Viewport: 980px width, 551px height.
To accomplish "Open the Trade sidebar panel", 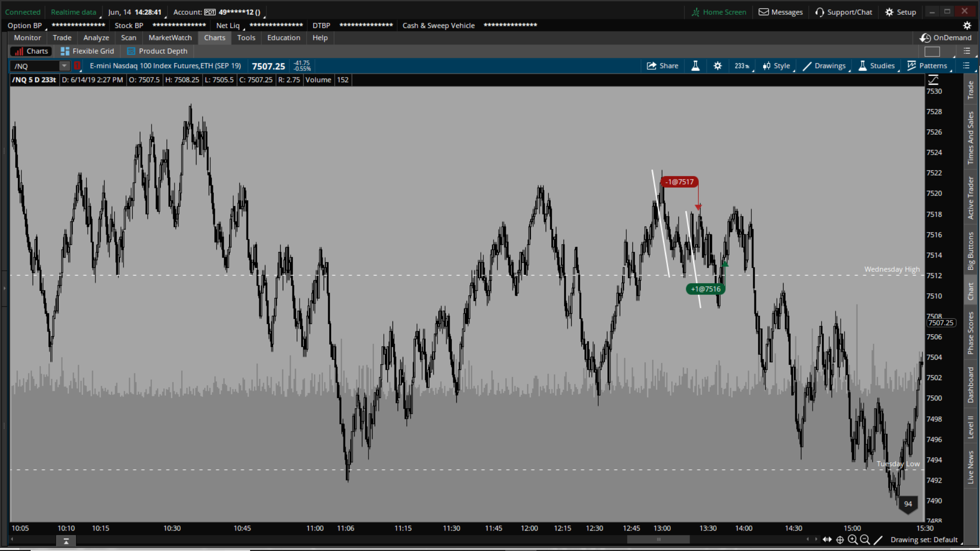I will click(971, 90).
